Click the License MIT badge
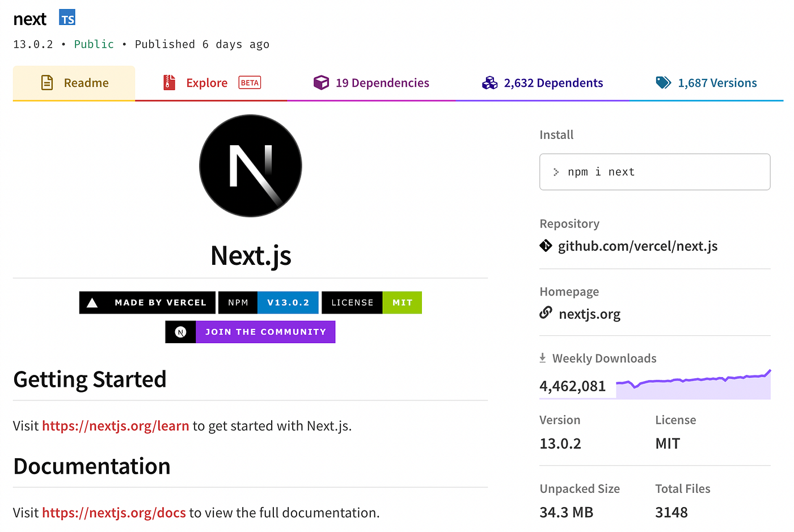The width and height of the screenshot is (794, 532). click(371, 303)
